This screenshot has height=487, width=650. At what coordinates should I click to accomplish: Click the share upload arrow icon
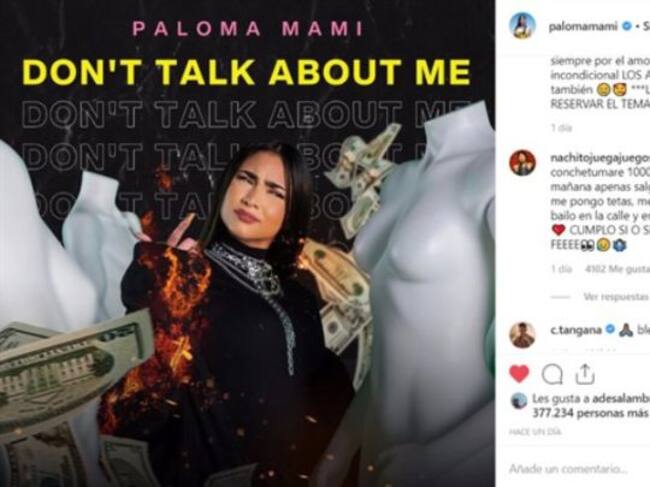[585, 374]
